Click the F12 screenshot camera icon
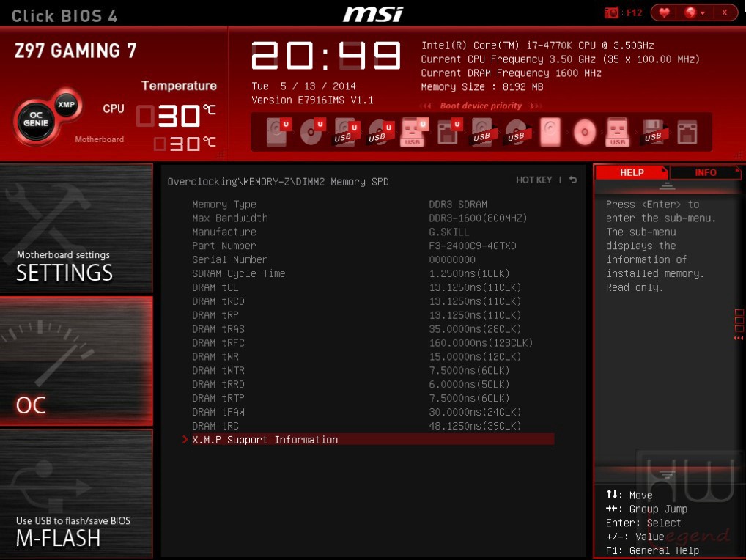The image size is (746, 560). tap(611, 12)
